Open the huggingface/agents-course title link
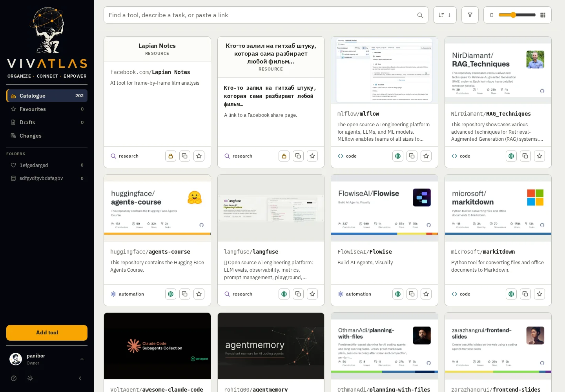 tap(150, 252)
